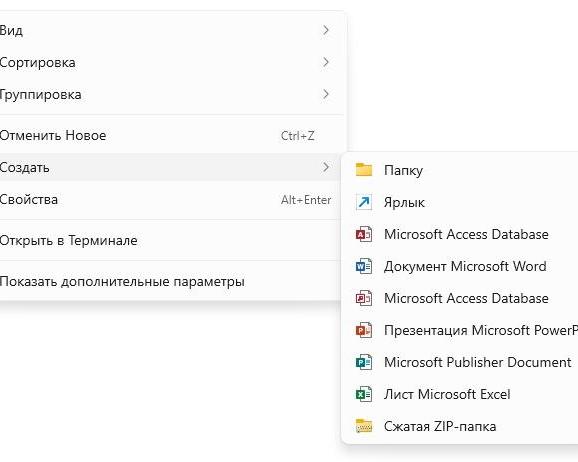The height and width of the screenshot is (462, 578).
Task: Click the Alt+Enter shortcut label
Action: [x=306, y=200]
